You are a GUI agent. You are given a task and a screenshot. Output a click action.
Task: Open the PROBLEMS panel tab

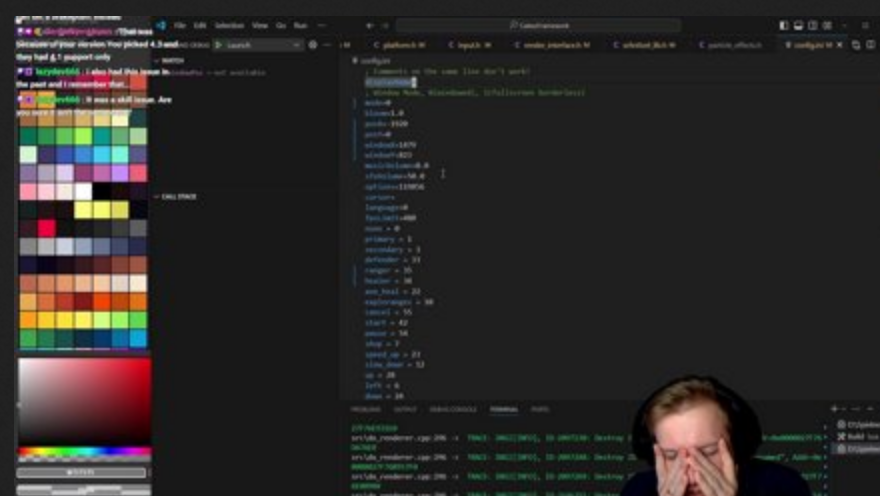pyautogui.click(x=365, y=410)
